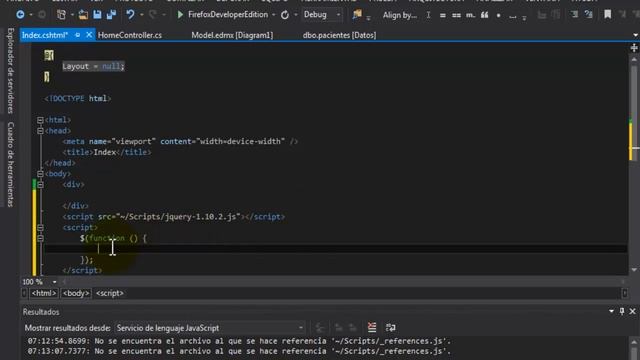Click the Navigate Backward arrow icon

tap(20, 15)
